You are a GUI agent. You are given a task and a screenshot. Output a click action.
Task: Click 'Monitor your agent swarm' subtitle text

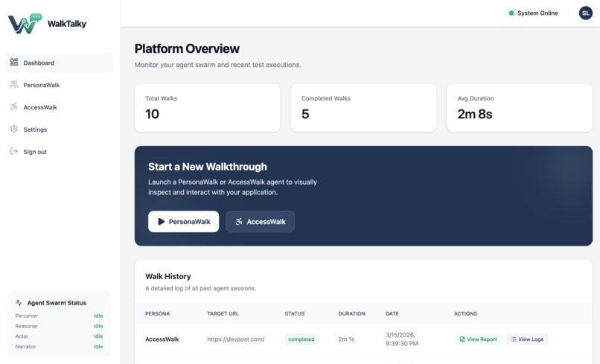(217, 65)
